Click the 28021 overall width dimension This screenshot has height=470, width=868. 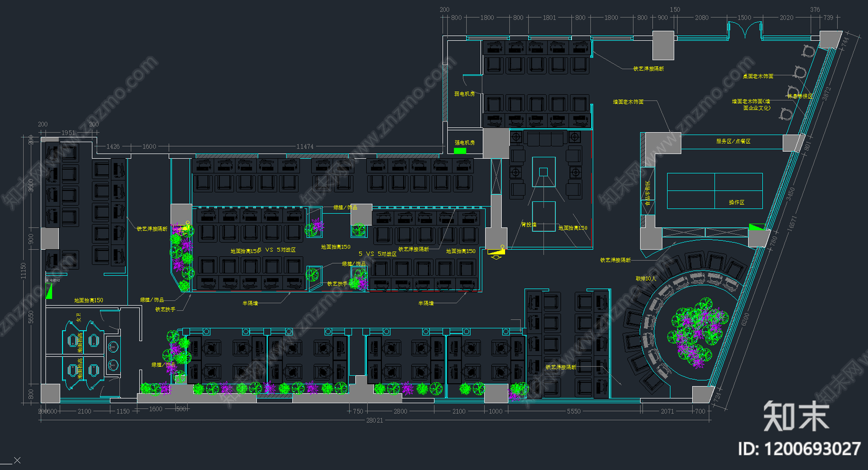coord(374,421)
